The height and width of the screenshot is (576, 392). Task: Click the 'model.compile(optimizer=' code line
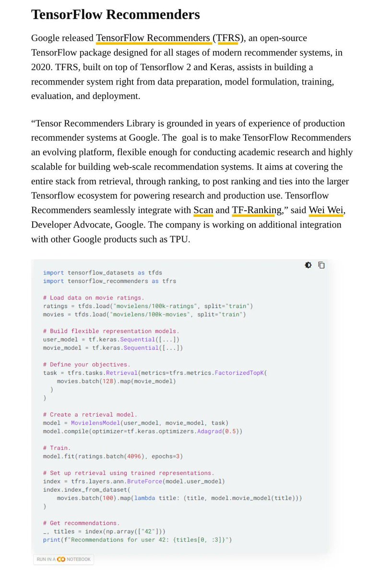coord(143,431)
